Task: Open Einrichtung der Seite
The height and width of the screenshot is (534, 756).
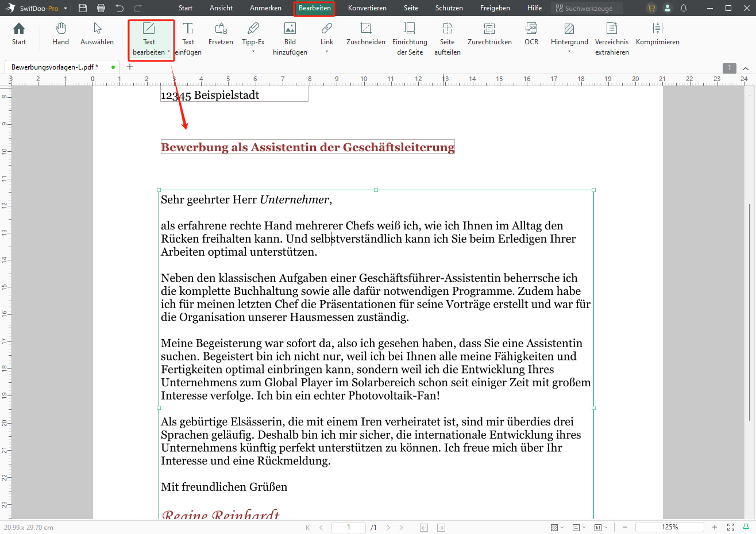Action: pos(410,39)
